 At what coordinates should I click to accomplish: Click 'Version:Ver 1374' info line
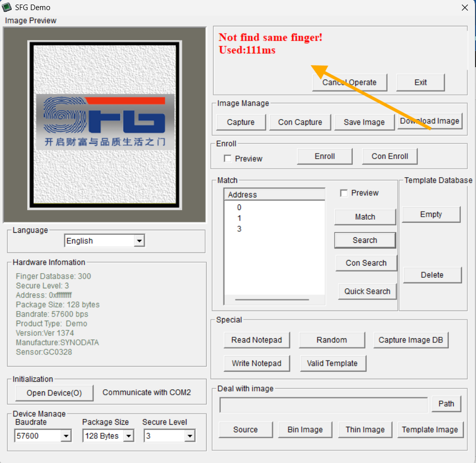click(45, 333)
